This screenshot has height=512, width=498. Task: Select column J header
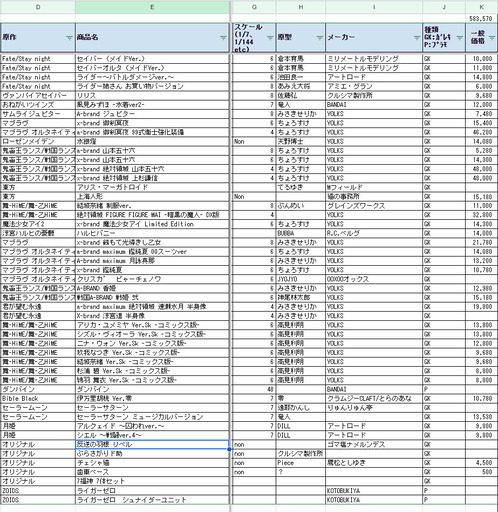(x=444, y=7)
